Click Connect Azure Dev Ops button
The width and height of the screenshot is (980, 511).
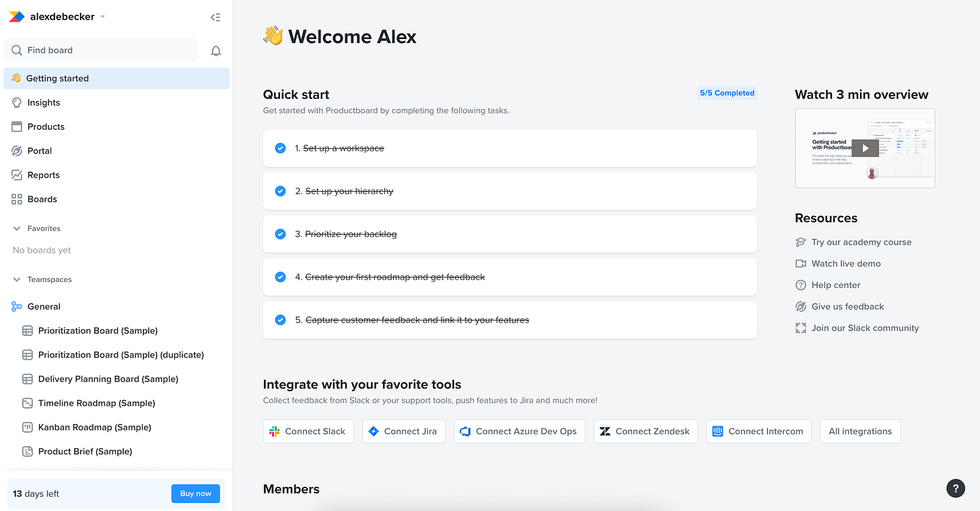(520, 432)
